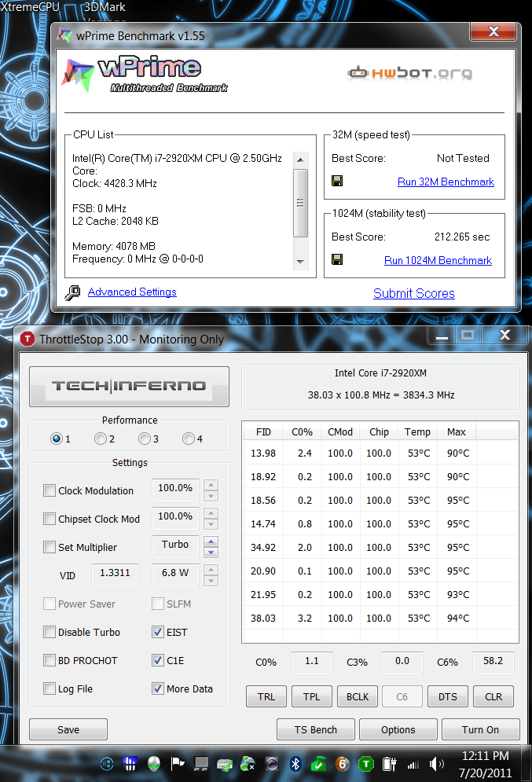Click the blue circular tray icon at far left
The width and height of the screenshot is (532, 782).
point(107,764)
